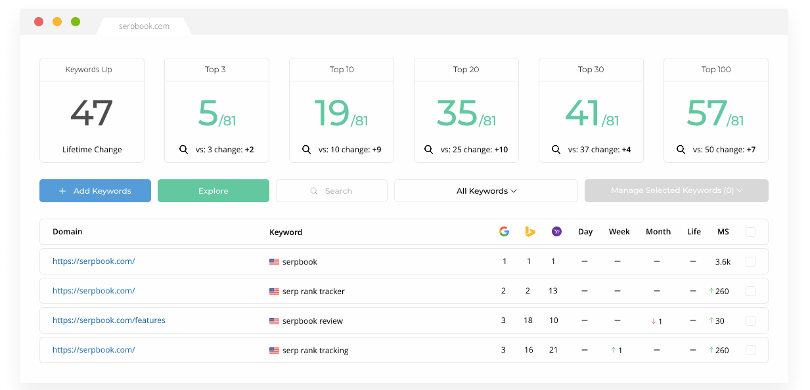Screen dimensions: 810x390
Task: Click the serpbook review keyword text
Action: pos(313,321)
